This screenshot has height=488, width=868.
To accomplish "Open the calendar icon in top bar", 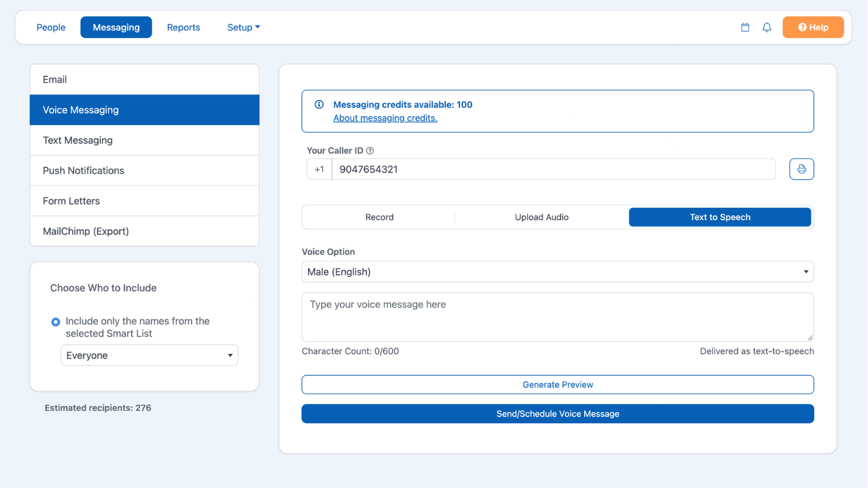I will point(745,27).
